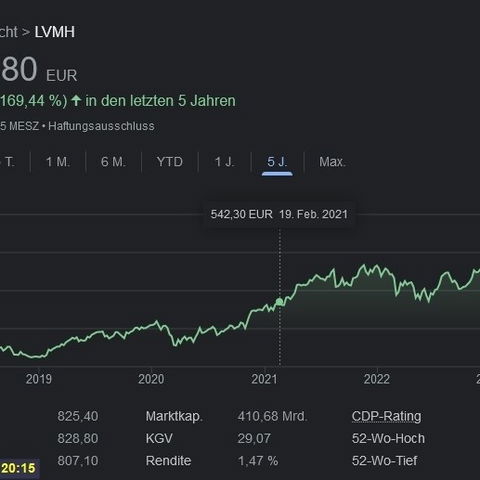The width and height of the screenshot is (480, 480).
Task: Click the 2019 axis label
Action: coord(39,379)
